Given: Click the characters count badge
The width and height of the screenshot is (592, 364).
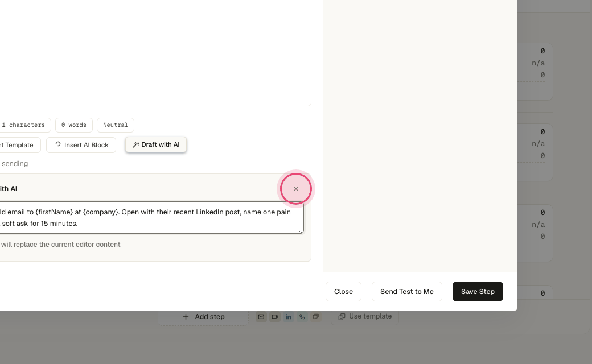Looking at the screenshot, I should [x=25, y=125].
